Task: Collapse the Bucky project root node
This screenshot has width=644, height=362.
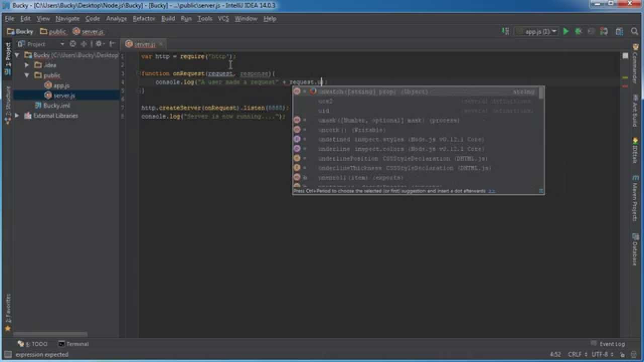Action: (x=17, y=55)
